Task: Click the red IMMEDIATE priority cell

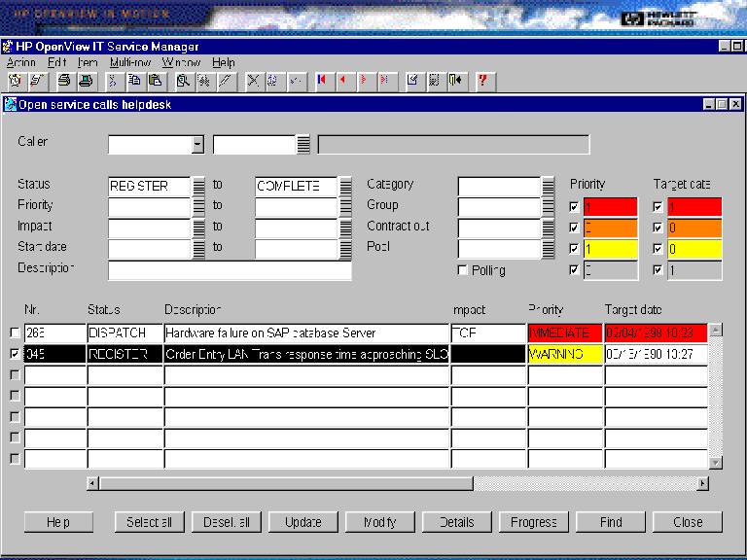Action: click(564, 333)
